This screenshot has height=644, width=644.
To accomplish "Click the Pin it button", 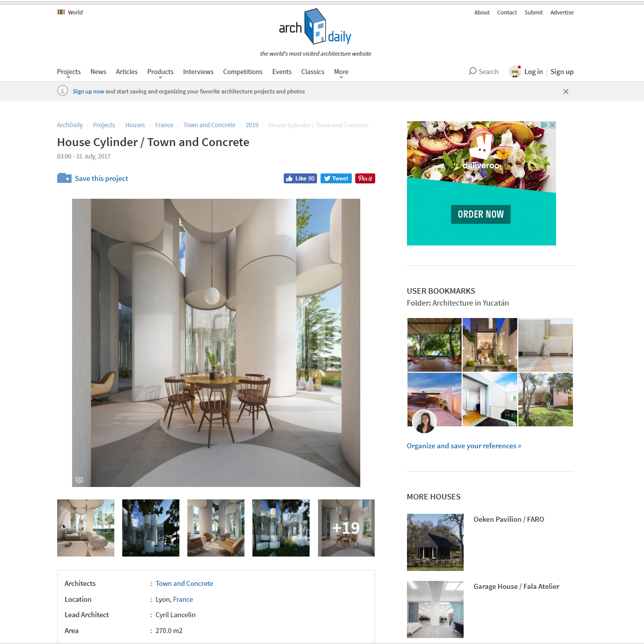I will (x=365, y=178).
